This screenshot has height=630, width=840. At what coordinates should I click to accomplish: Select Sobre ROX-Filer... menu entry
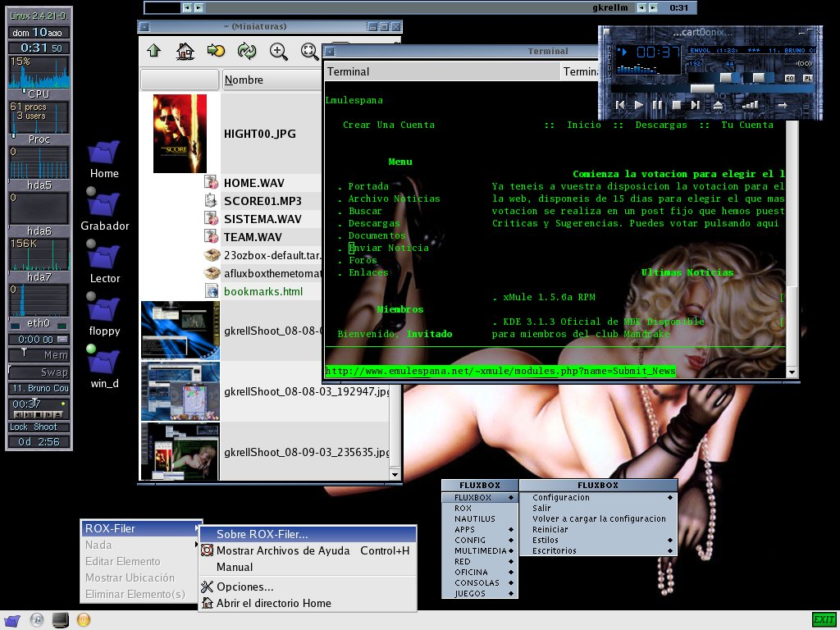click(308, 534)
